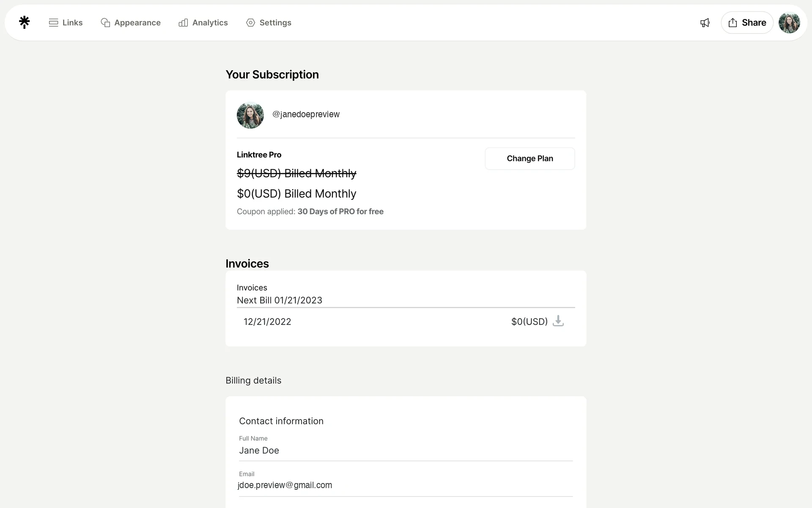This screenshot has width=812, height=508.
Task: Go to the Settings tab
Action: 269,22
